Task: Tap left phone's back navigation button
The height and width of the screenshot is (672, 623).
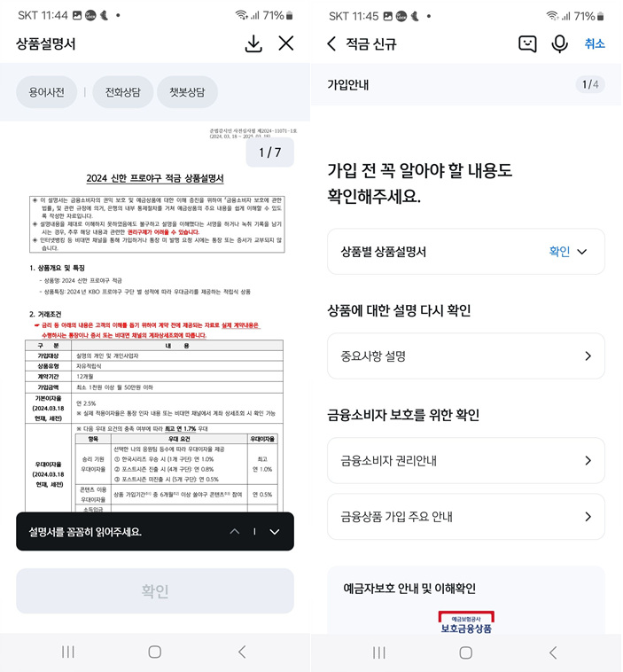Action: 242,652
